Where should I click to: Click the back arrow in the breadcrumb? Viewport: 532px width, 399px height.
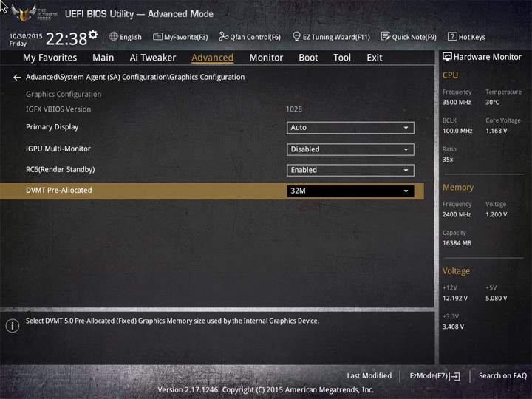[16, 78]
